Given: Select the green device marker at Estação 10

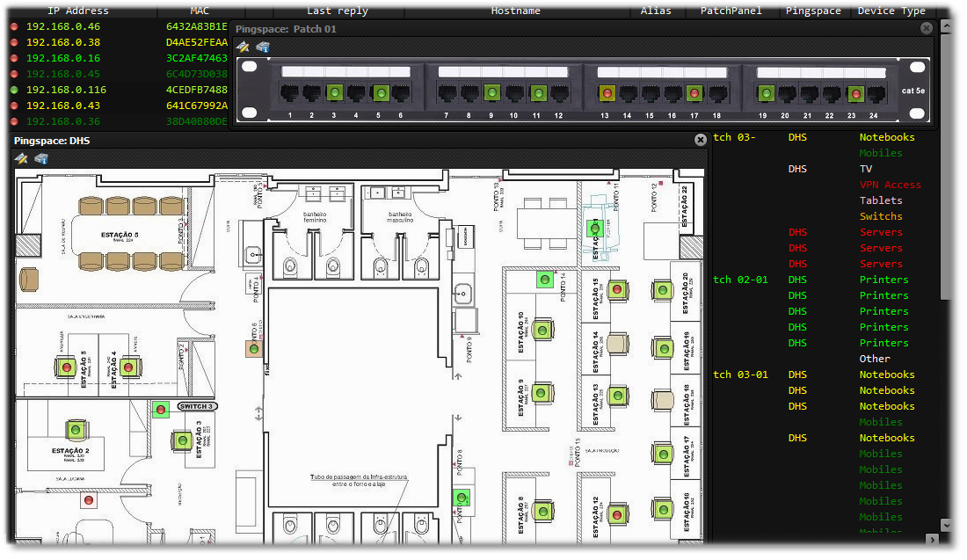Looking at the screenshot, I should pyautogui.click(x=542, y=331).
